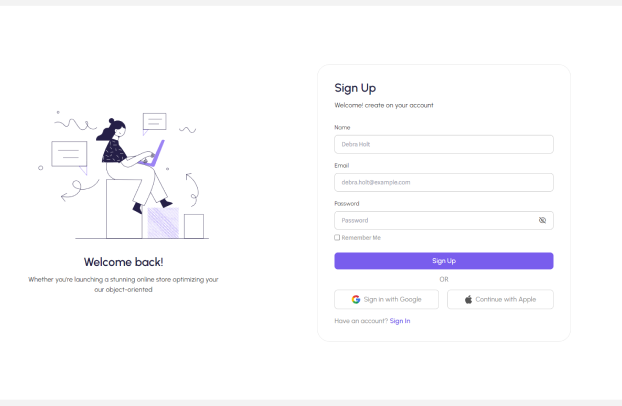Viewport: 622px width, 406px height.
Task: Click the Welcome back! heading
Action: 123,262
